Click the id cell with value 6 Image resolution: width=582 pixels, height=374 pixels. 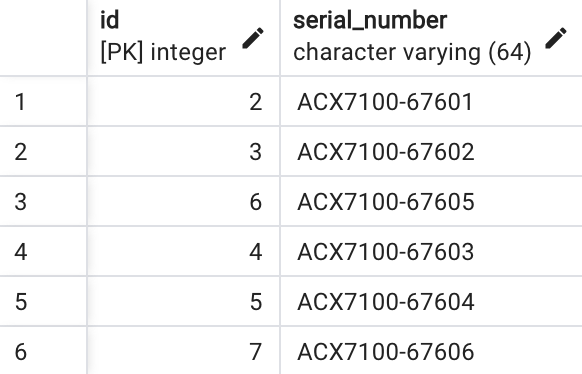[183, 201]
